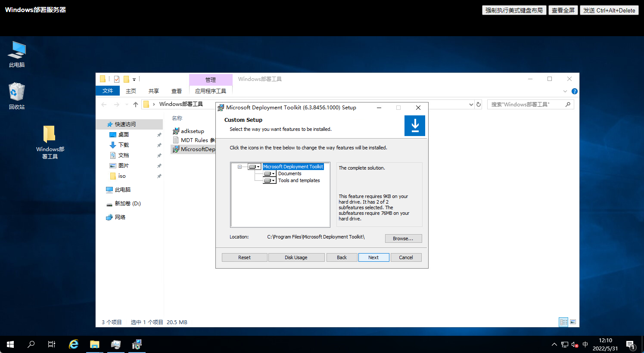644x353 pixels.
Task: Open Explorer help question mark icon
Action: (x=574, y=91)
